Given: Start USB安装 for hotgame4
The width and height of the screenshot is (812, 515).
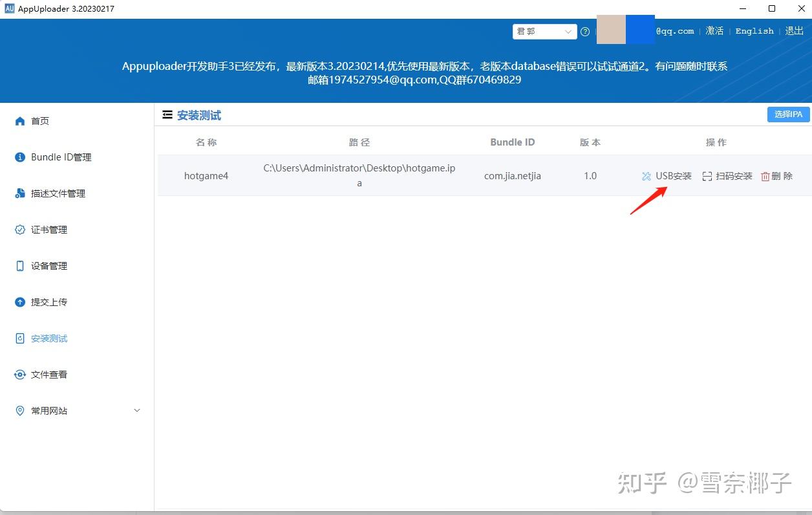Looking at the screenshot, I should [666, 175].
